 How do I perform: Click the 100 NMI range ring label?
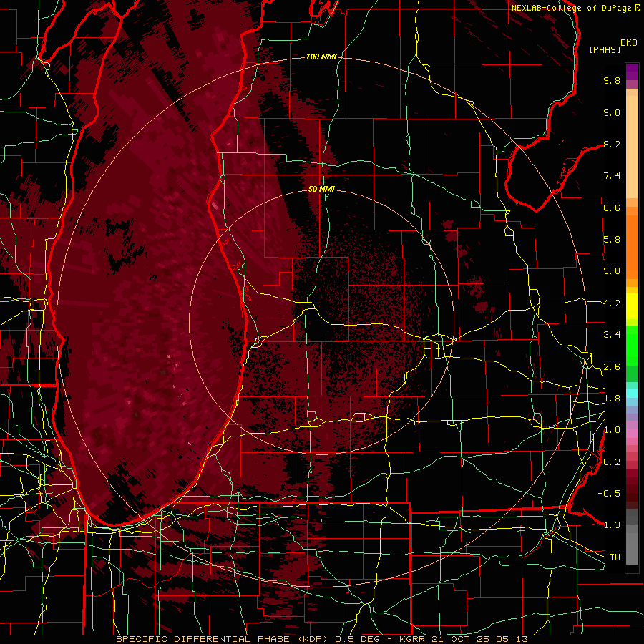coord(321,57)
